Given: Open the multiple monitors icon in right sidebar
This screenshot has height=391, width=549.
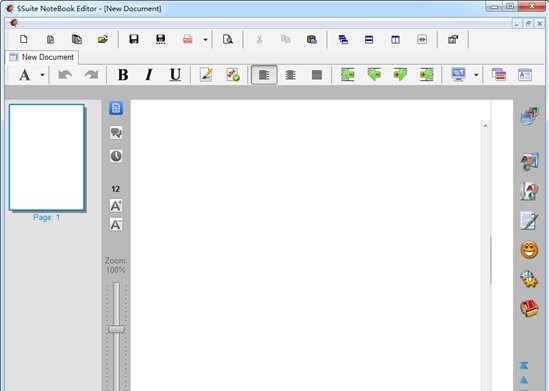Looking at the screenshot, I should point(529,116).
